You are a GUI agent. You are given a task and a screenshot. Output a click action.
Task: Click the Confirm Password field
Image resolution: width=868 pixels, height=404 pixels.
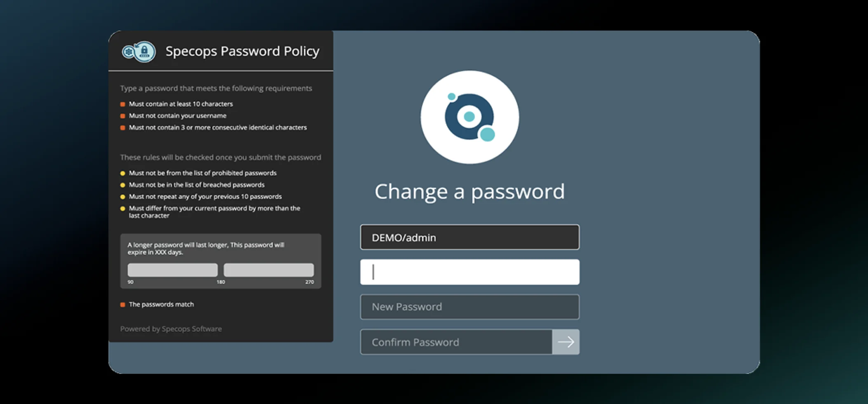456,342
